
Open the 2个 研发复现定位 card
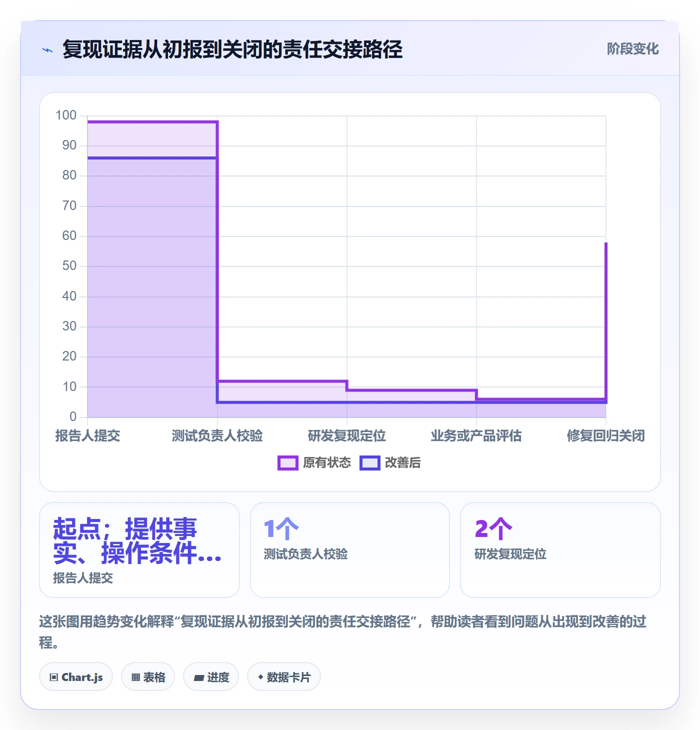560,550
